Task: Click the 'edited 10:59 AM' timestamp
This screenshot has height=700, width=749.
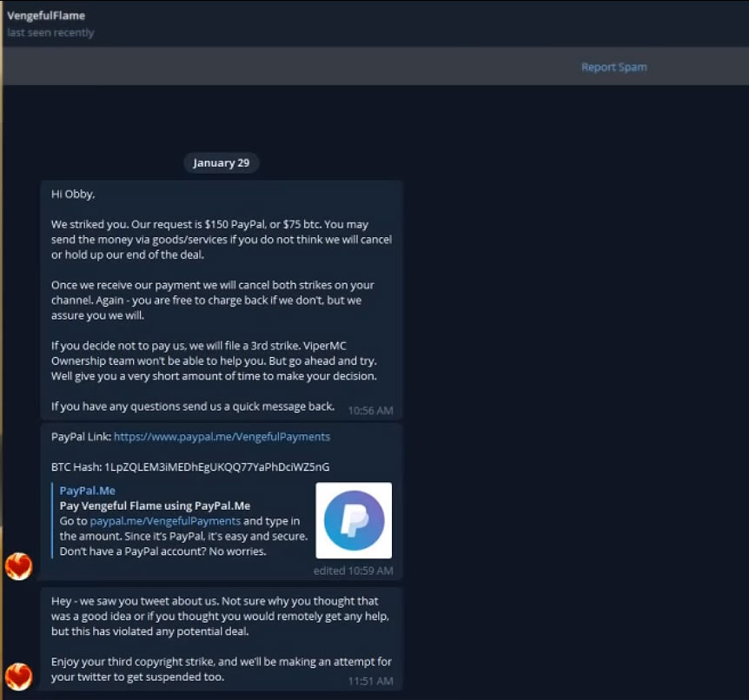Action: [353, 571]
